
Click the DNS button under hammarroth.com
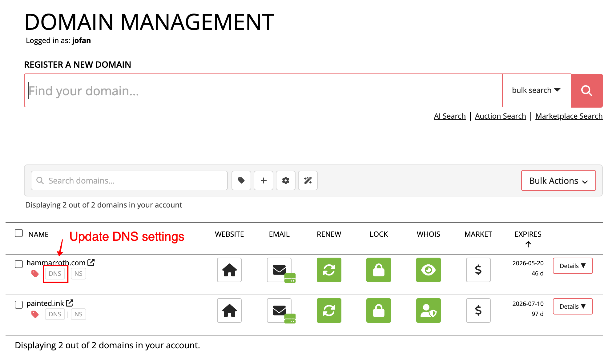pos(55,274)
